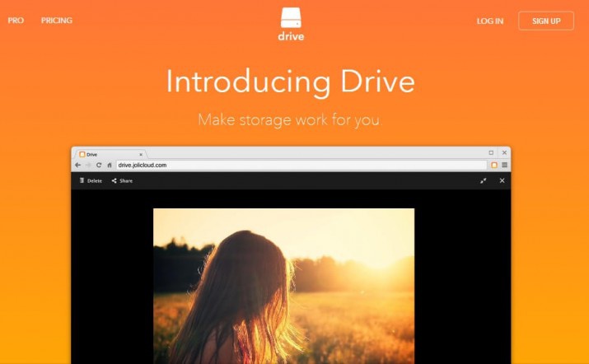Click the 'drive' wordmark text
Screen dimensions: 589x364
point(291,36)
